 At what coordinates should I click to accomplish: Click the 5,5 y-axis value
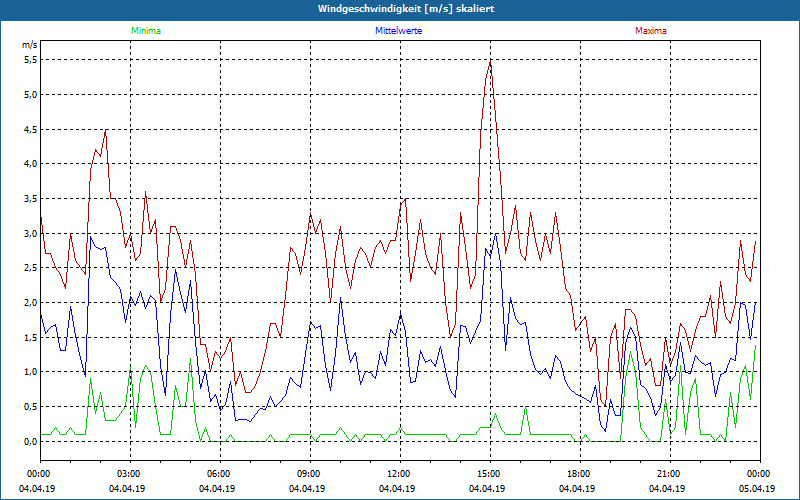pyautogui.click(x=31, y=60)
